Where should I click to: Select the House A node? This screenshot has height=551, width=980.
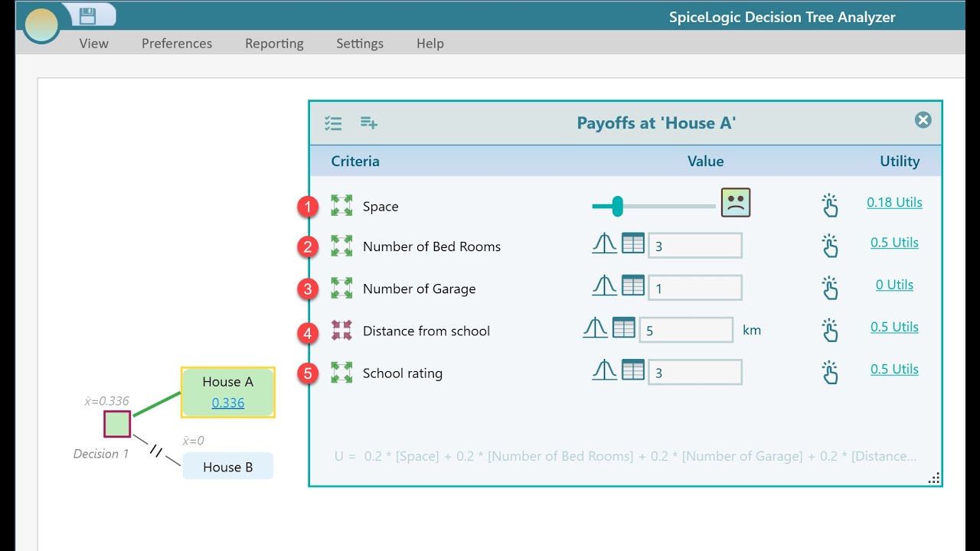[x=228, y=392]
